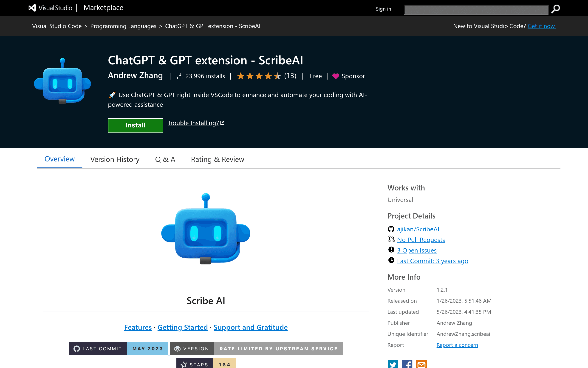This screenshot has width=588, height=368.
Task: Jump to Support and Gratitude link
Action: tap(251, 327)
